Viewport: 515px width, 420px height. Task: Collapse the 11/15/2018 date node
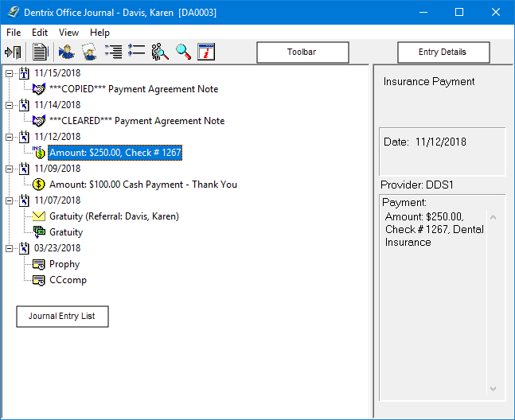(x=10, y=73)
